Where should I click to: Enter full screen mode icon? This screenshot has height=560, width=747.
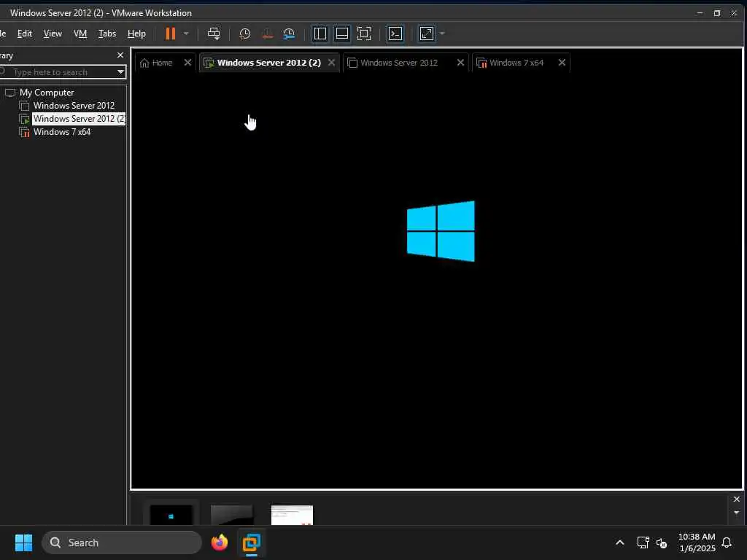(364, 34)
